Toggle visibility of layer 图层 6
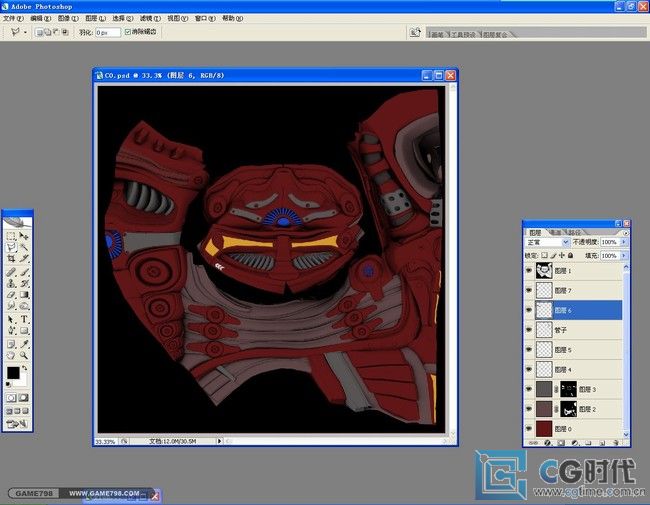Viewport: 650px width, 505px height. (529, 310)
